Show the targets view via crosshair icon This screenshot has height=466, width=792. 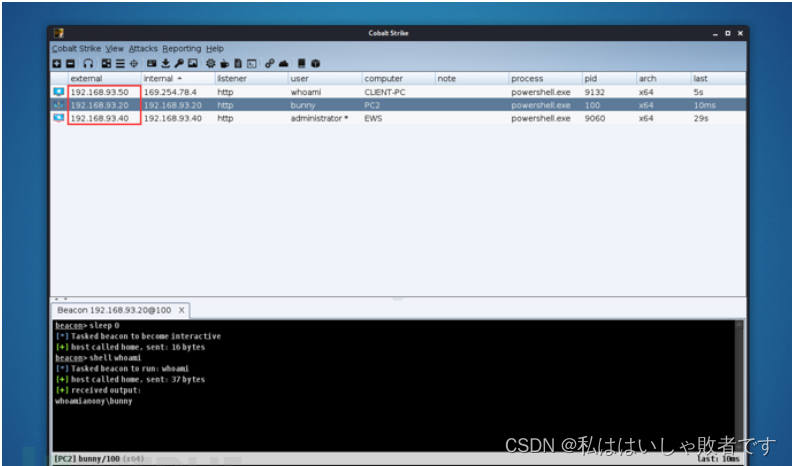coord(134,64)
